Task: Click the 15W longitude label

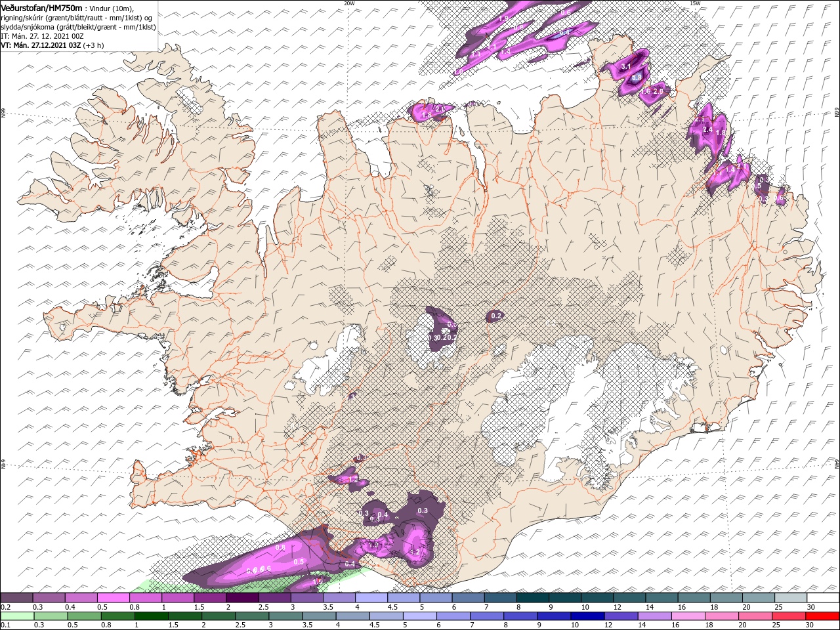Action: click(695, 3)
